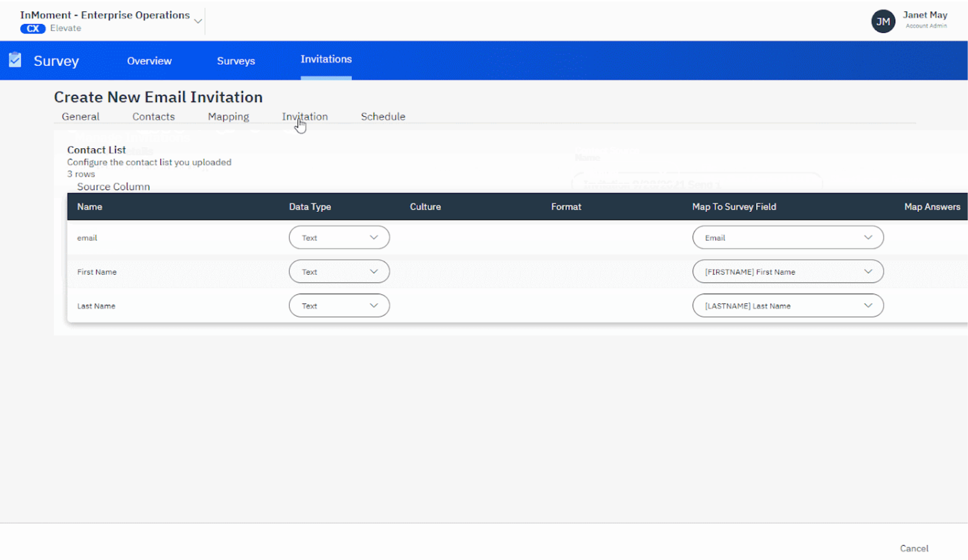Screen dimensions: 968x560
Task: Switch to the Mapping tab
Action: 228,117
